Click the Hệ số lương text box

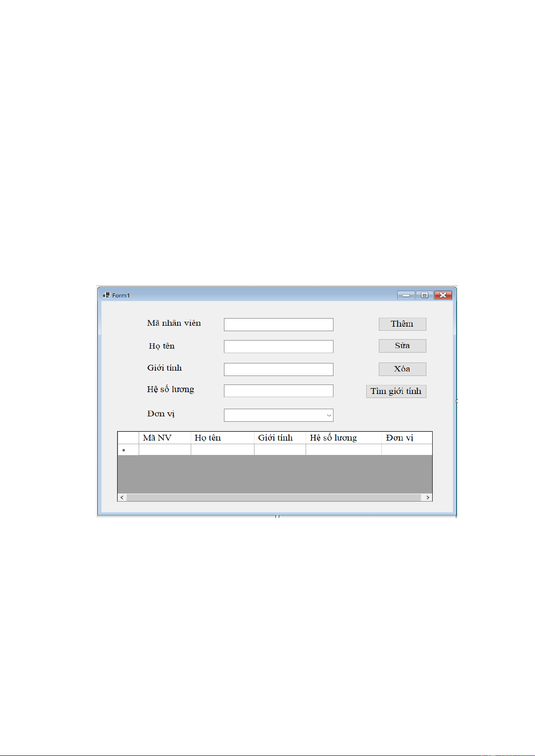point(278,391)
